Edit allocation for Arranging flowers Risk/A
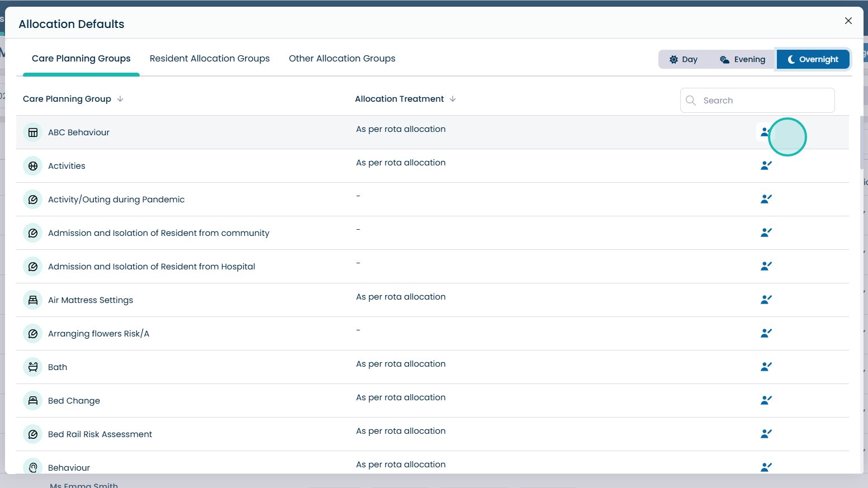The image size is (868, 488). pyautogui.click(x=766, y=333)
